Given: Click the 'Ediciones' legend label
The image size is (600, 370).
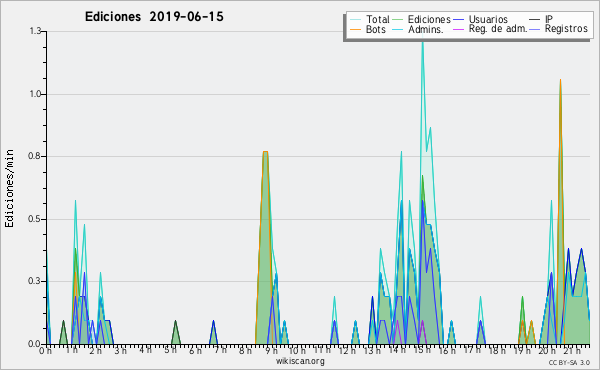Looking at the screenshot, I should pyautogui.click(x=429, y=19).
